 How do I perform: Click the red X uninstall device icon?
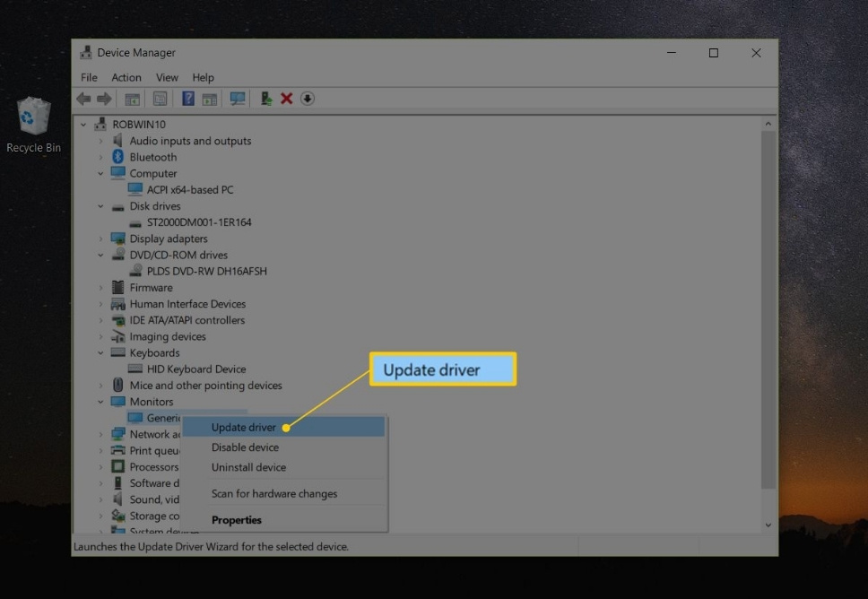point(287,99)
